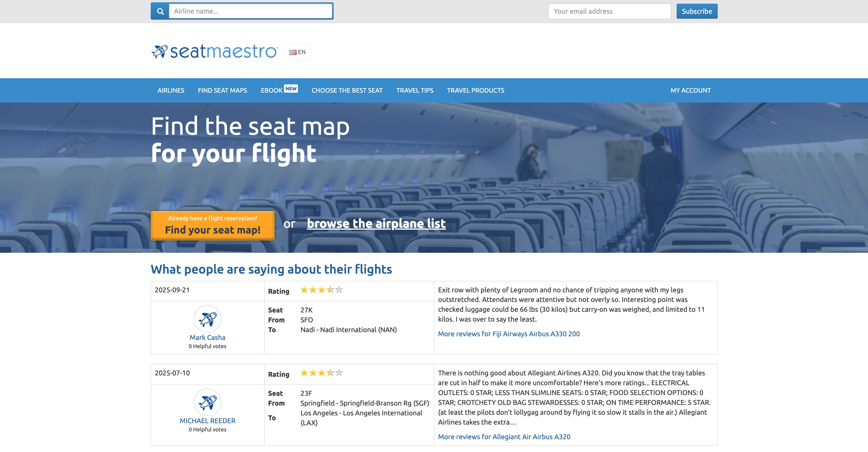Image resolution: width=868 pixels, height=452 pixels.
Task: Click the email address subscription field
Action: click(x=609, y=11)
